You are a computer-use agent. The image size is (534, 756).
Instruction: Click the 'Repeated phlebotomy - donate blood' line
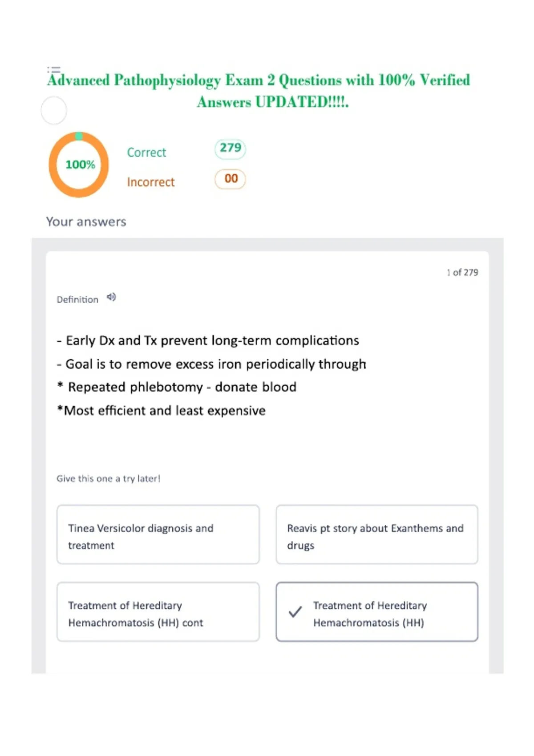point(177,387)
